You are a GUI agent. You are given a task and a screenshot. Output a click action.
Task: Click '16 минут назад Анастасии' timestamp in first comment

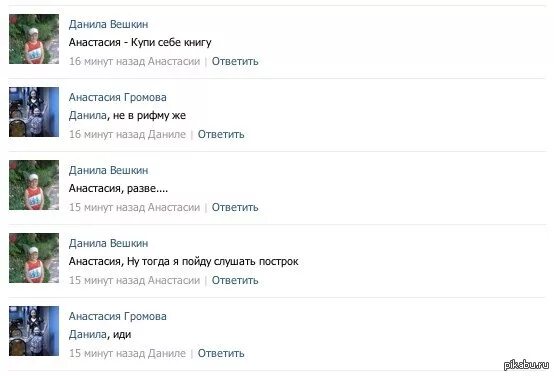pyautogui.click(x=135, y=61)
